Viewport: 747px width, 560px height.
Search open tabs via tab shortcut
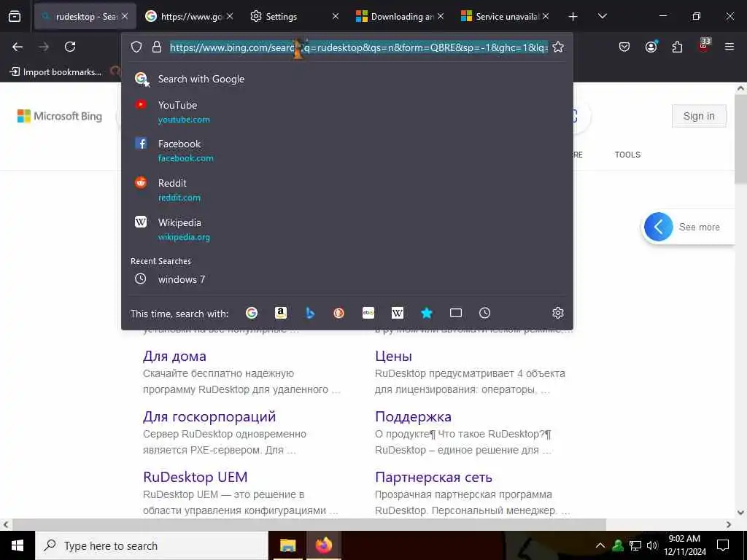[x=456, y=313]
